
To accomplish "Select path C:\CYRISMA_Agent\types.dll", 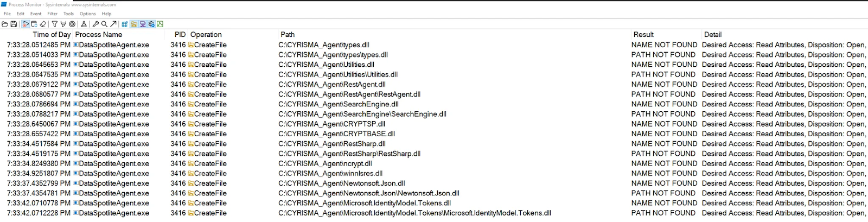I will (324, 45).
